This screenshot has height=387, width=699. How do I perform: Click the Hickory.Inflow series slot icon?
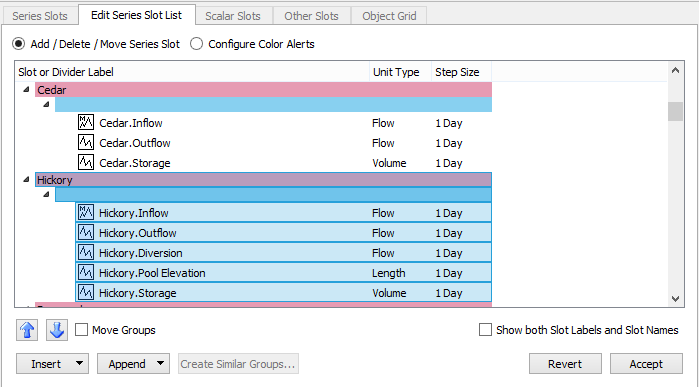click(x=86, y=212)
